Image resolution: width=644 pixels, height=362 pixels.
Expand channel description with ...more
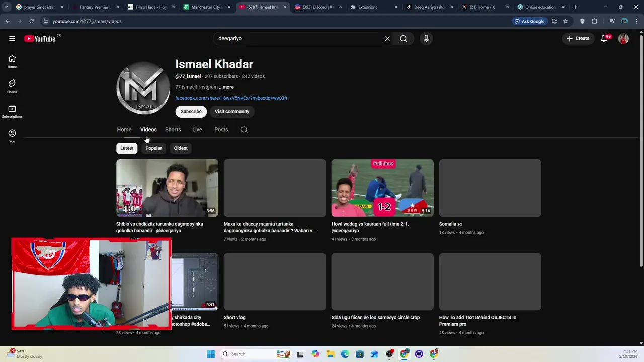point(226,87)
